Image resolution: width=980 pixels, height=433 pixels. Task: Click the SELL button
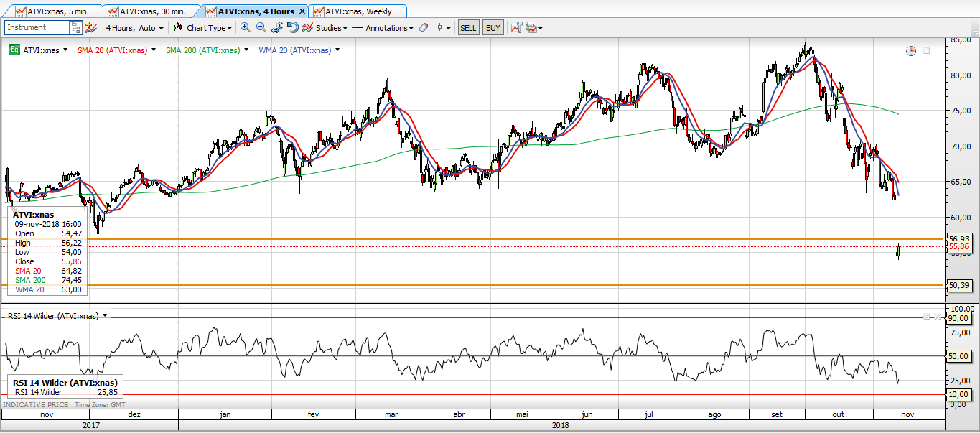click(468, 28)
